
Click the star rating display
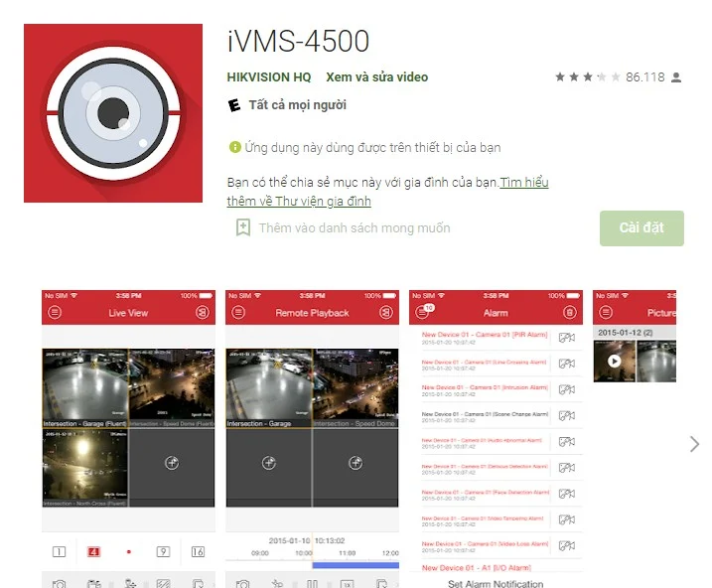click(588, 77)
